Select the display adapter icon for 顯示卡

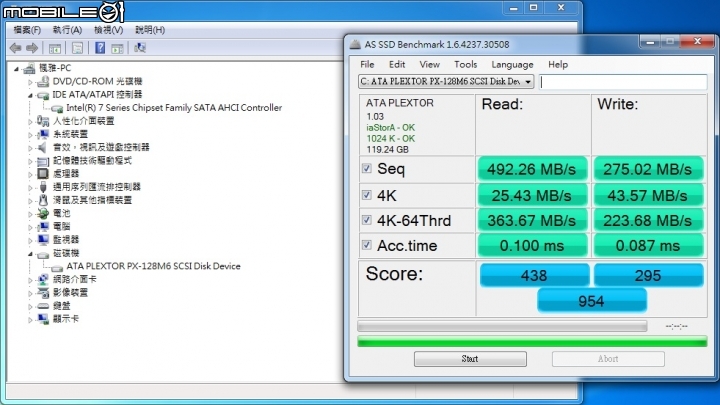pyautogui.click(x=43, y=319)
